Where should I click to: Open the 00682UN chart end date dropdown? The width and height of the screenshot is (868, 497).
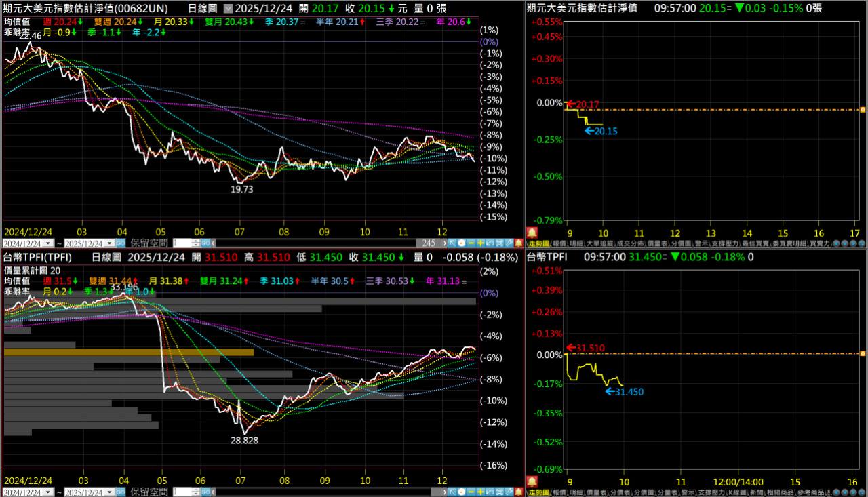pos(110,243)
